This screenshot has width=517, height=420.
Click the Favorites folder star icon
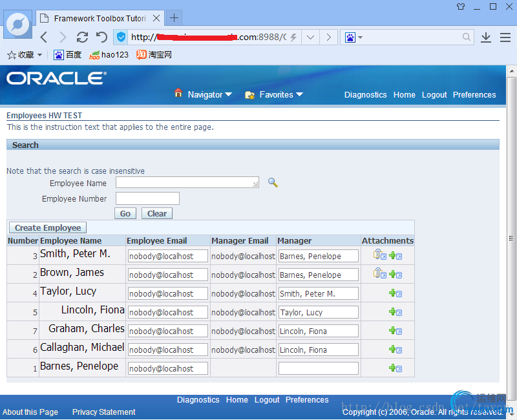tap(249, 95)
